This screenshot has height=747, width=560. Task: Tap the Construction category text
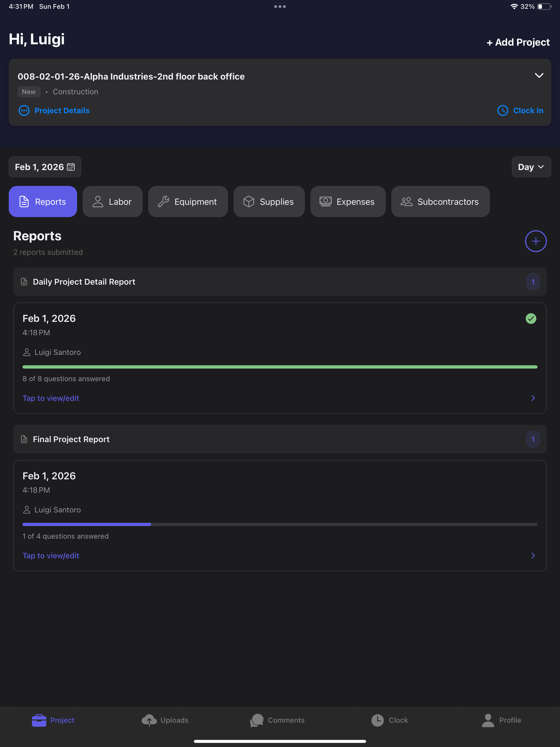pyautogui.click(x=76, y=92)
